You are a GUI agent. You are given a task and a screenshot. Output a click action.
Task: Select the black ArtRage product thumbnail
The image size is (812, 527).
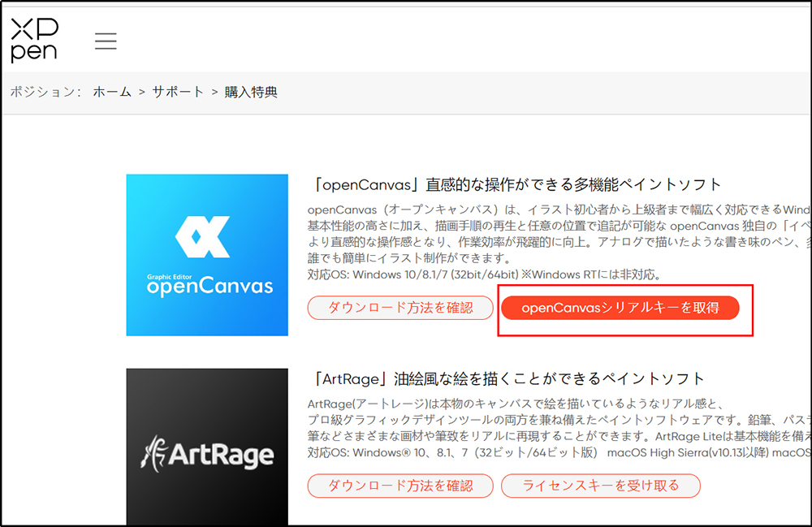[x=207, y=447]
